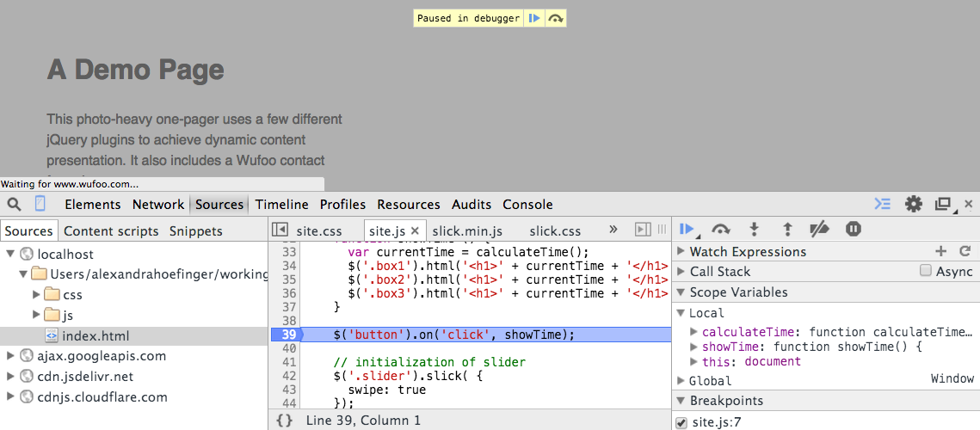This screenshot has height=430, width=980.
Task: Select index.html in the file tree
Action: coord(96,335)
